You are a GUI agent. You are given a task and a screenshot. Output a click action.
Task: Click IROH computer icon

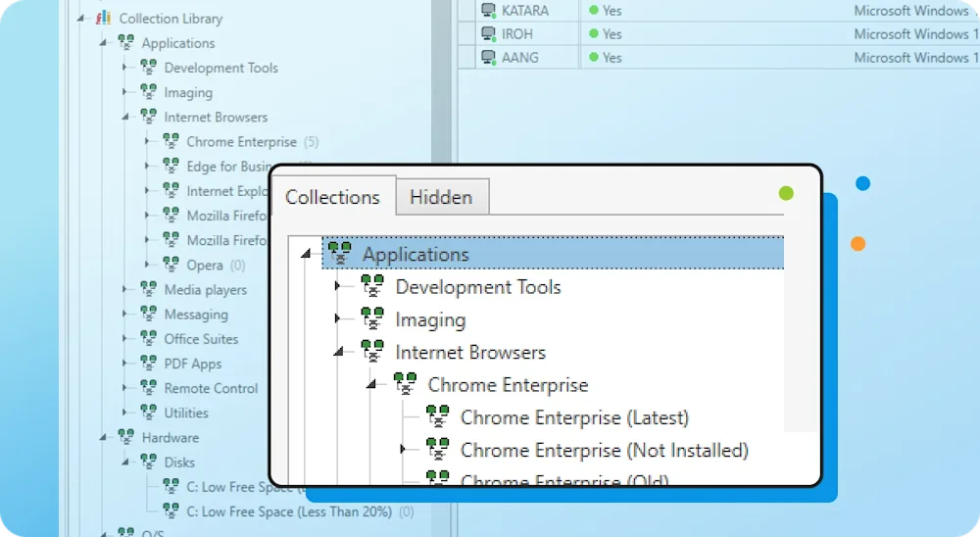[489, 33]
